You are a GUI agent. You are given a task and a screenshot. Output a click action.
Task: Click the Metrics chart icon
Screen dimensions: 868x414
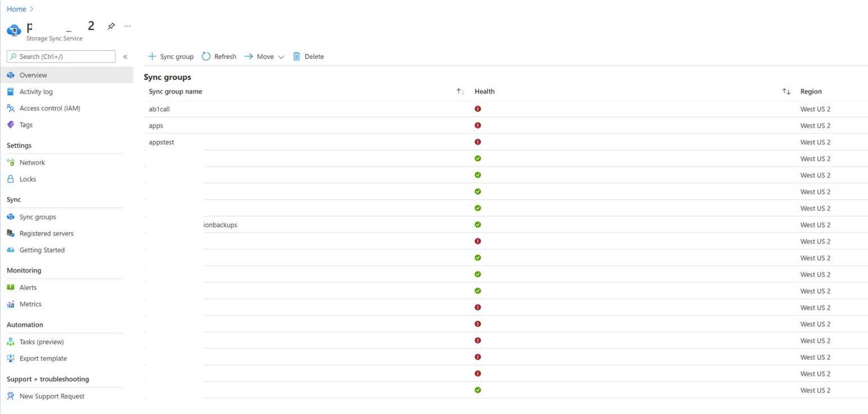pos(11,304)
